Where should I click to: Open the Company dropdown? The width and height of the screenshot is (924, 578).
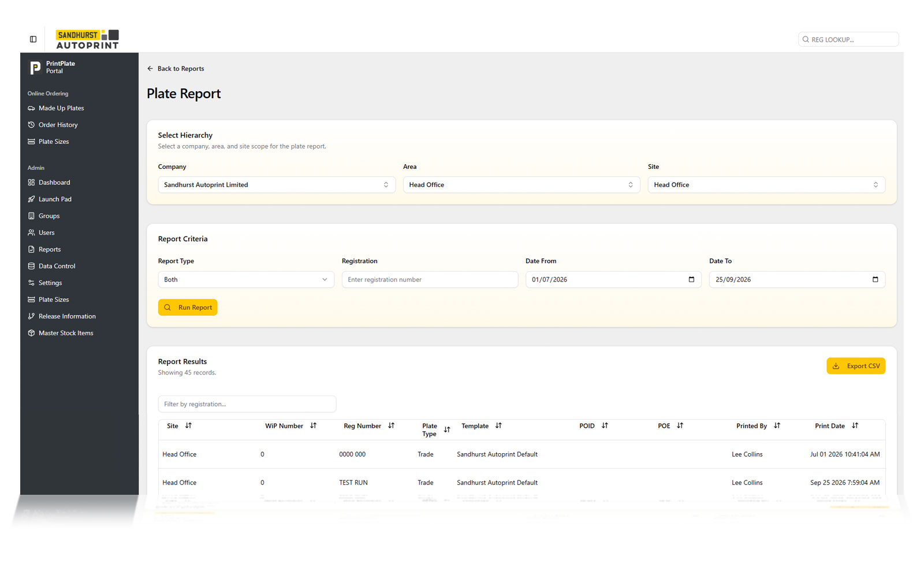click(277, 185)
